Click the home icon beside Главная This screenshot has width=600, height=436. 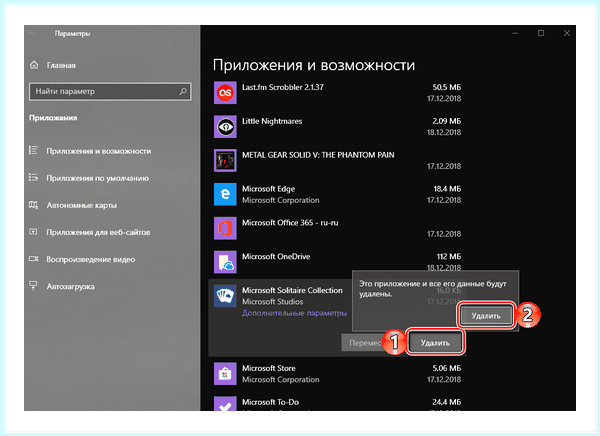pyautogui.click(x=34, y=65)
